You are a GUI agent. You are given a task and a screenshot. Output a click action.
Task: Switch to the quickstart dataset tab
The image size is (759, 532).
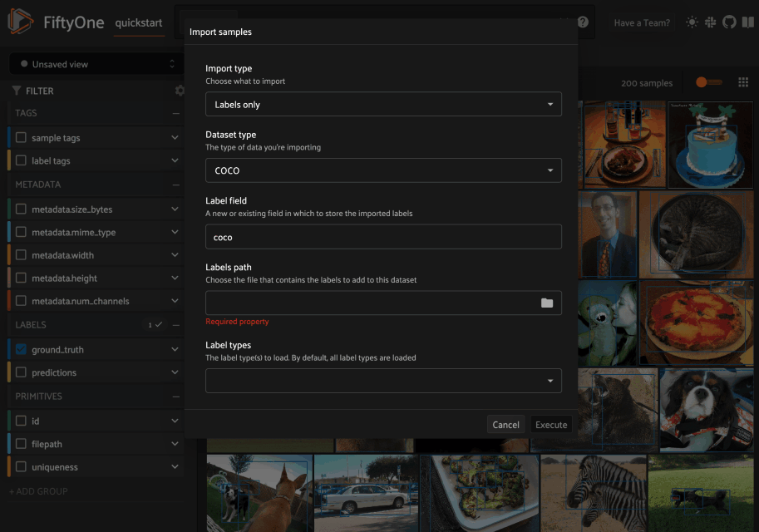point(138,23)
